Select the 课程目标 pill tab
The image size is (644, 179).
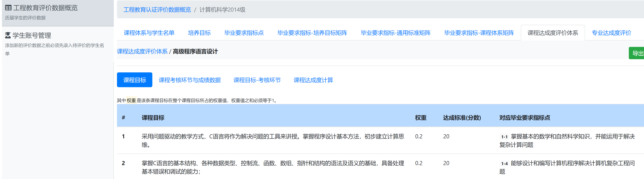[134, 80]
